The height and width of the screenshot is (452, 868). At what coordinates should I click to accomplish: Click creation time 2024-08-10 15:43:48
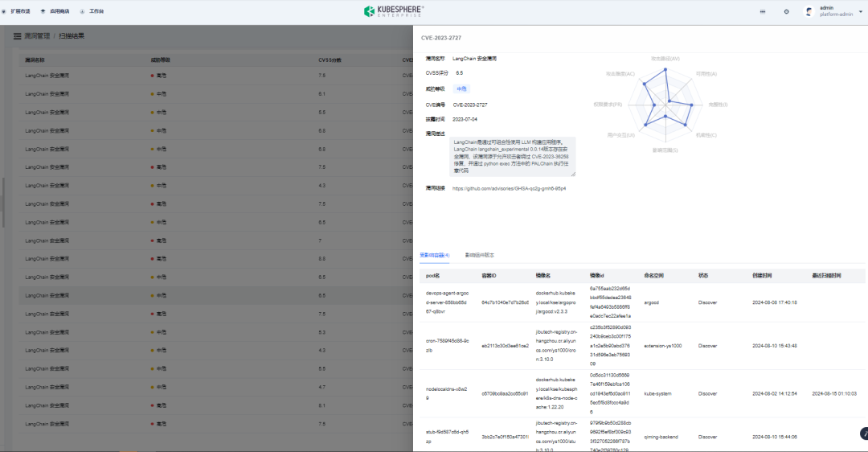click(775, 346)
